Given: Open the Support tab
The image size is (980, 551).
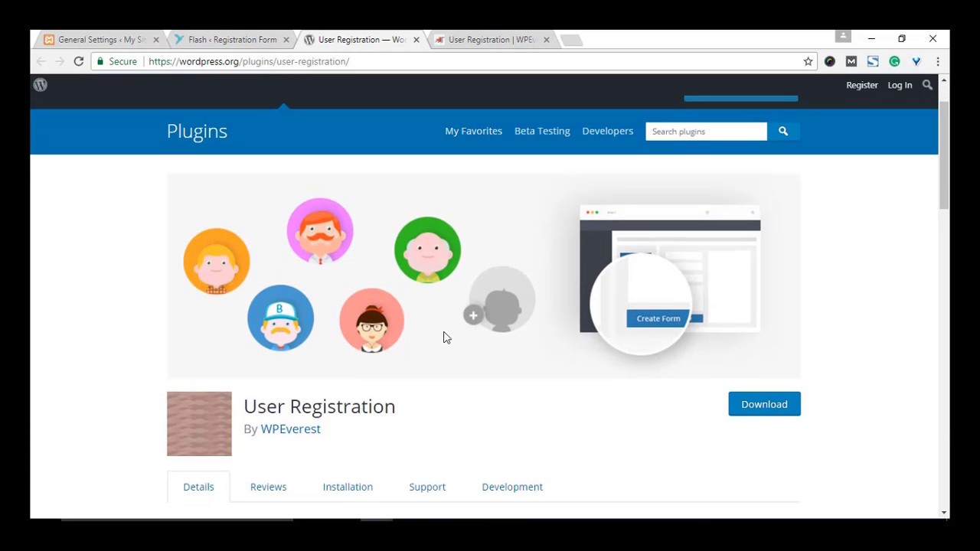Looking at the screenshot, I should tap(427, 487).
